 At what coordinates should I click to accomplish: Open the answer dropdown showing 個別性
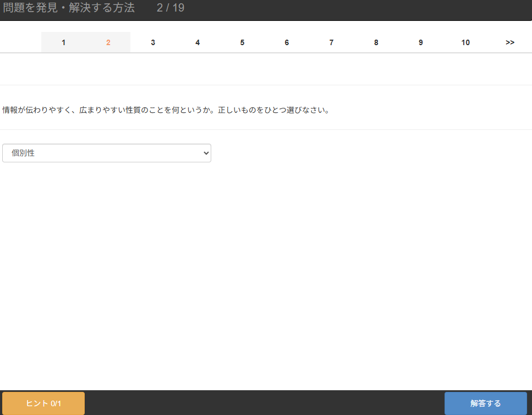click(x=99, y=153)
